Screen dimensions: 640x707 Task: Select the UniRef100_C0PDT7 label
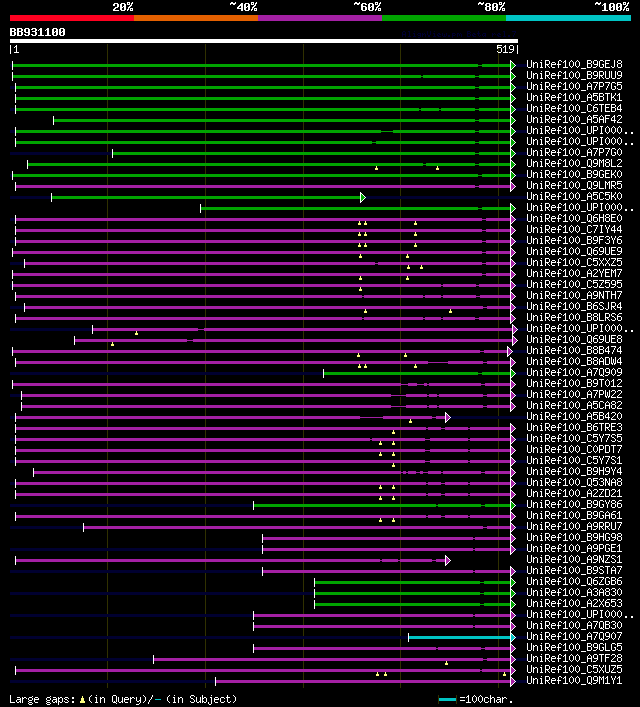pos(574,450)
